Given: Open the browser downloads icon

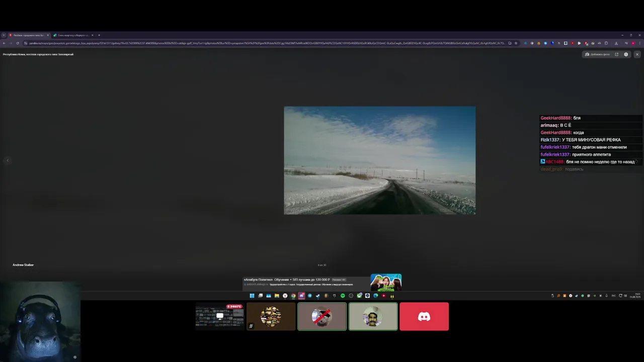Looking at the screenshot, I should (616, 43).
